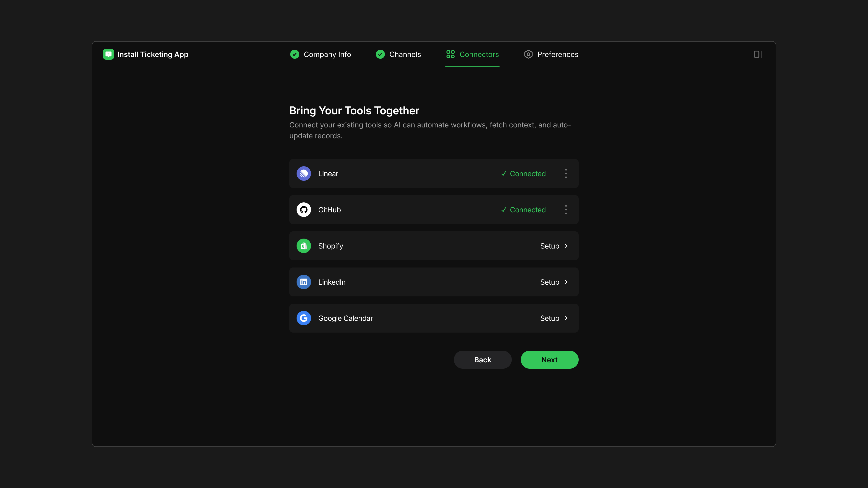Click the Preferences gear icon
Screen dimensions: 868x488
click(528, 54)
